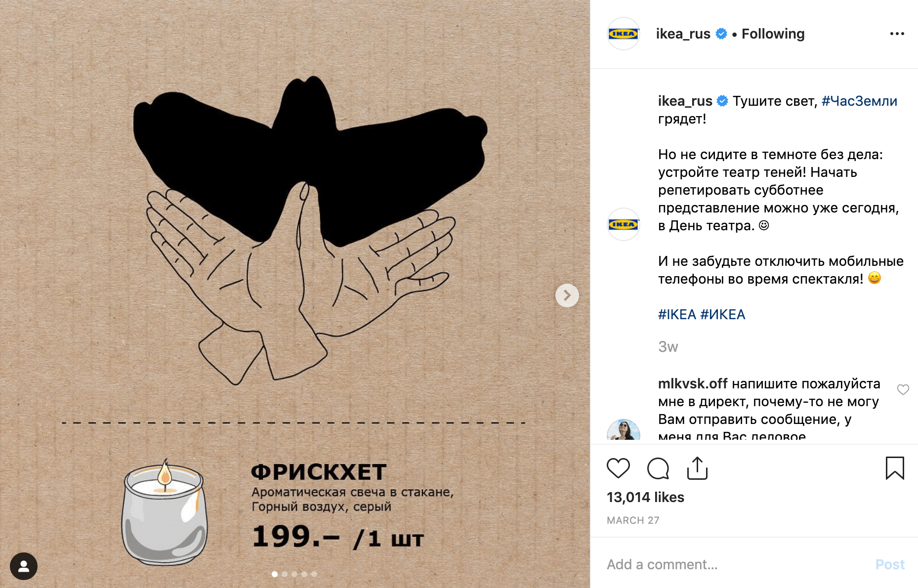Open the Latin #IKEA hashtag link
This screenshot has width=918, height=588.
tap(677, 314)
